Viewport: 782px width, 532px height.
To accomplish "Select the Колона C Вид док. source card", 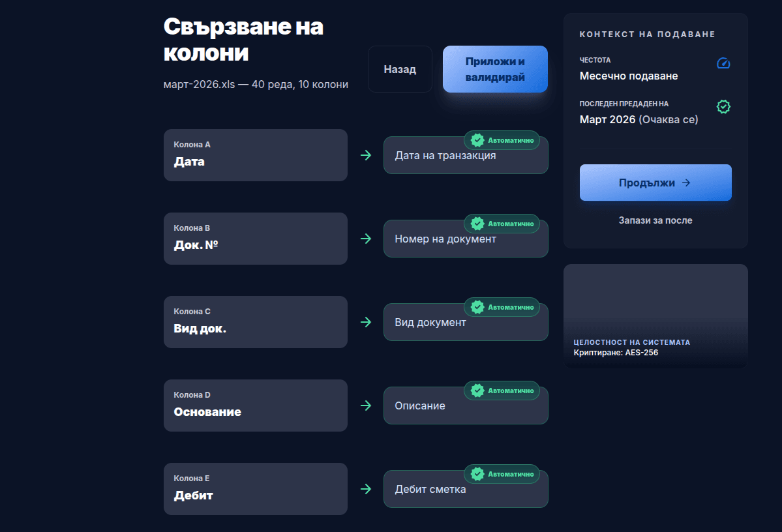I will 256,322.
